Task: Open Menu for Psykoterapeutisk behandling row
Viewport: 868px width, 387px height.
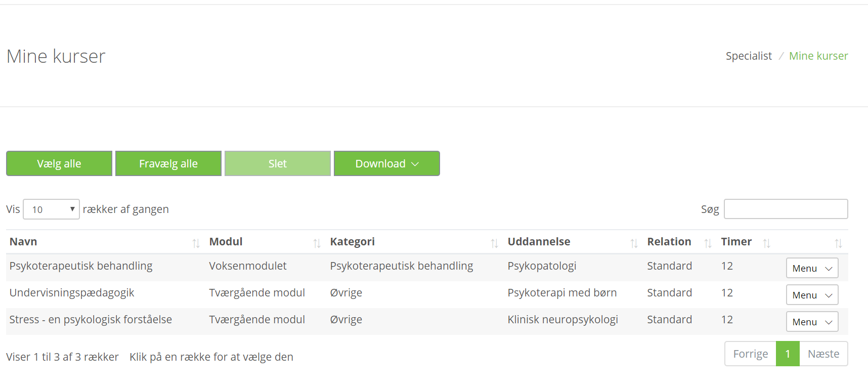Action: point(812,268)
